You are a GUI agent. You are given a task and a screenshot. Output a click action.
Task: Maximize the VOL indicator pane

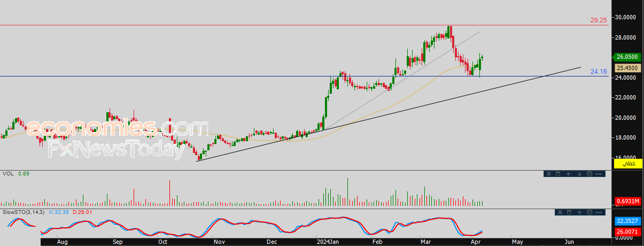[x=558, y=174]
